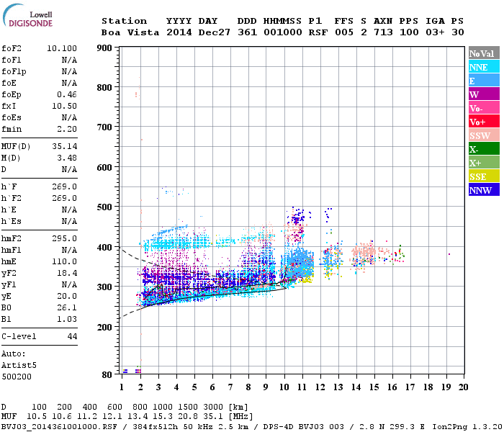Click the B1 value 1.03

67,319
